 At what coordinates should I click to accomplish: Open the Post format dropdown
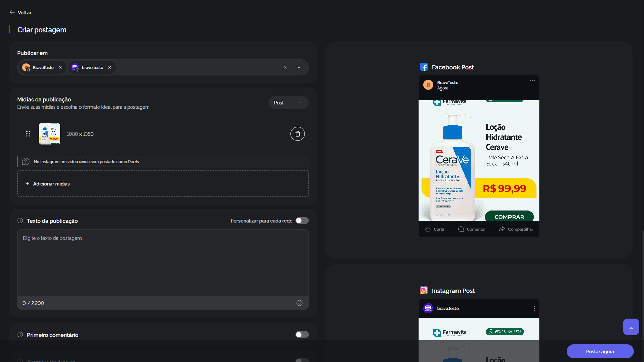tap(288, 103)
